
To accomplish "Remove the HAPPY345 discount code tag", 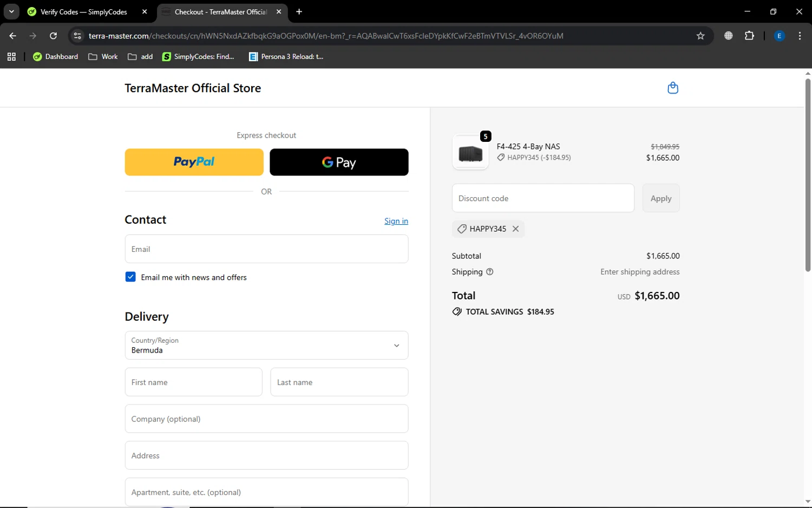I will [x=516, y=229].
